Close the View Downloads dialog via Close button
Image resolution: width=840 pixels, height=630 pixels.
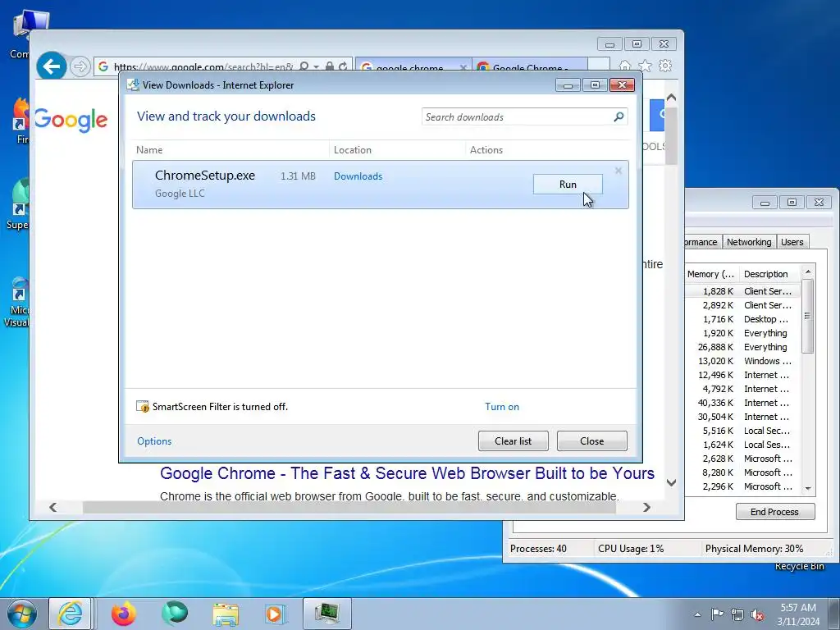pos(592,441)
